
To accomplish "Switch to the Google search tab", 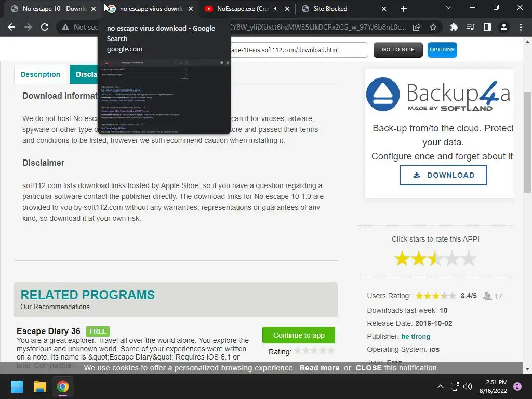I will click(x=149, y=9).
